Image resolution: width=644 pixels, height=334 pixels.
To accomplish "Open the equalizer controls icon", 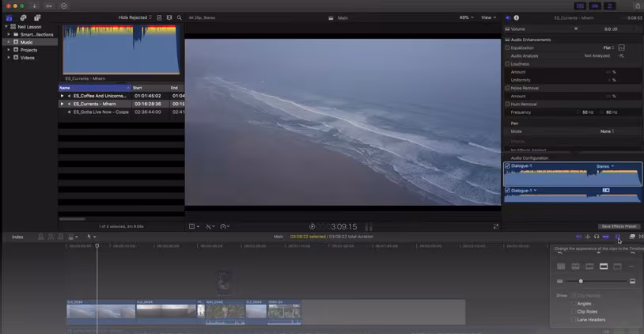I will point(621,47).
